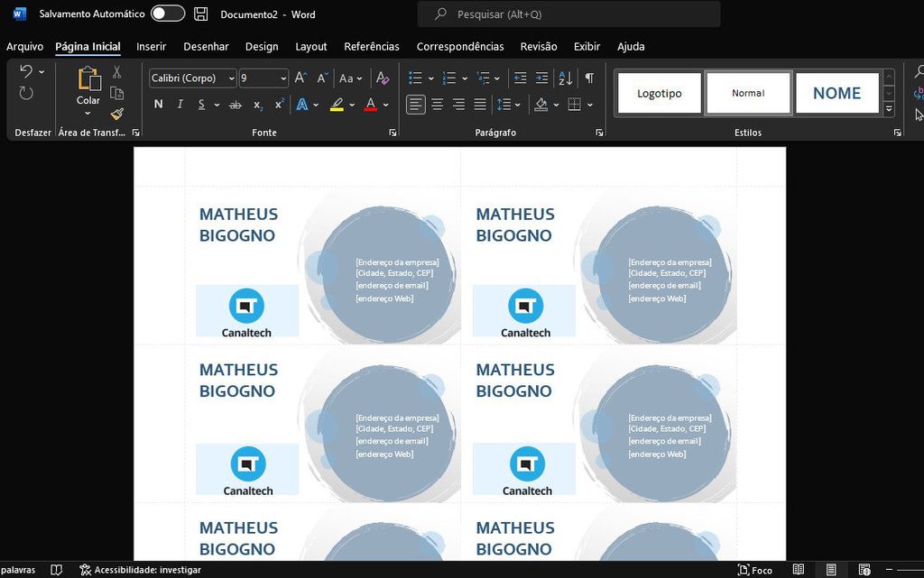This screenshot has height=578, width=924.
Task: Open Acessibilidade: investigar status
Action: click(140, 570)
